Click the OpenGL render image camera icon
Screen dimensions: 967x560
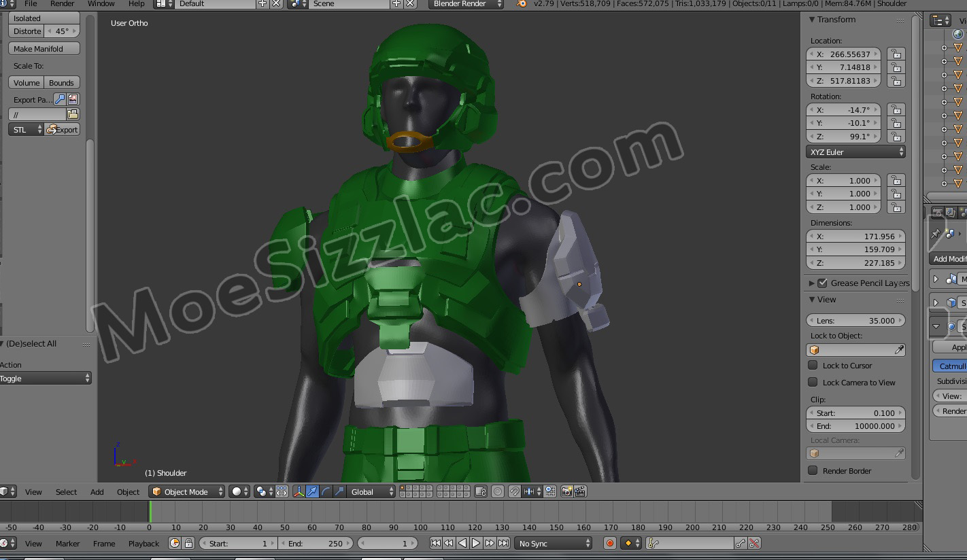point(566,491)
